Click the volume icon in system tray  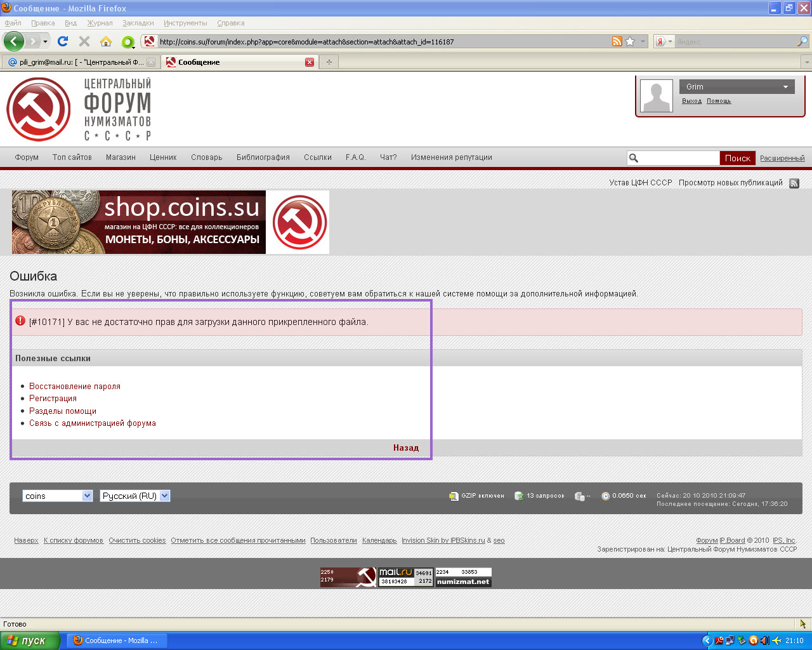[x=764, y=640]
